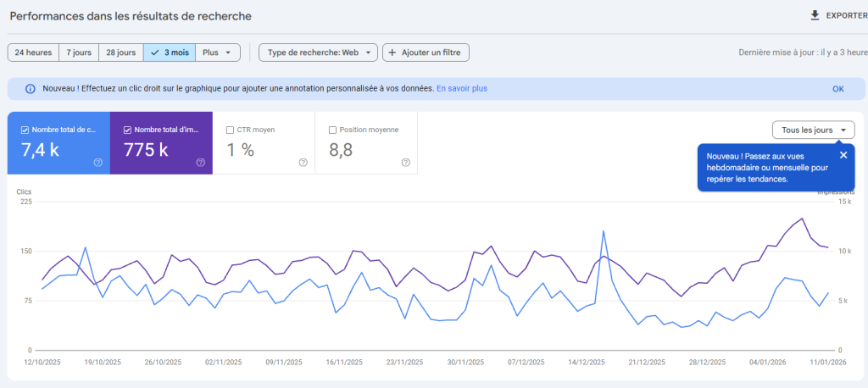Open the En savoir plus link
868x388 pixels.
pos(461,89)
